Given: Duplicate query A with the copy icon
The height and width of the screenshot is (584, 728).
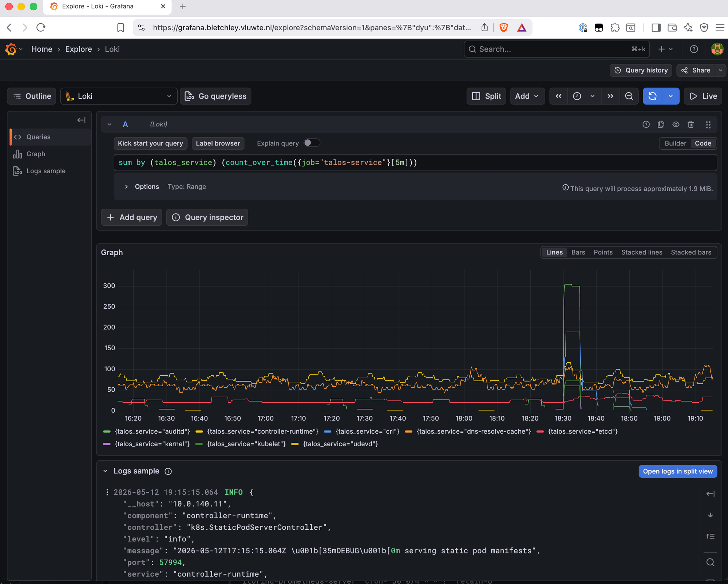Looking at the screenshot, I should click(661, 125).
